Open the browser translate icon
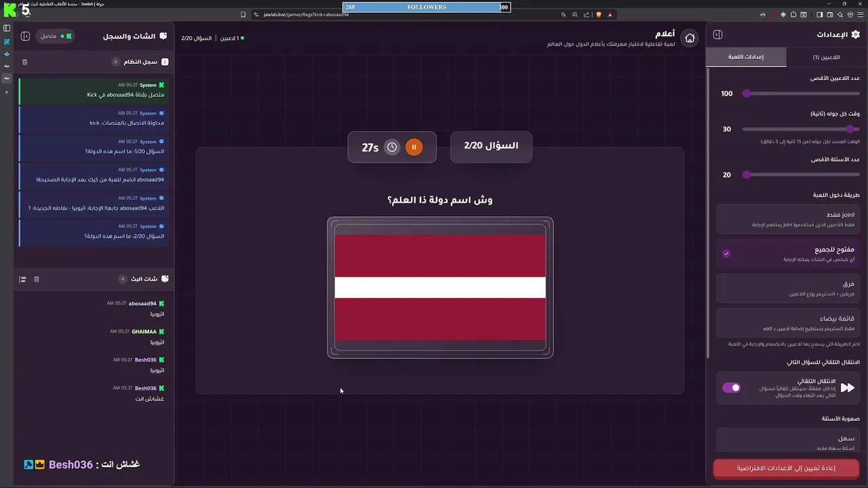 point(564,14)
